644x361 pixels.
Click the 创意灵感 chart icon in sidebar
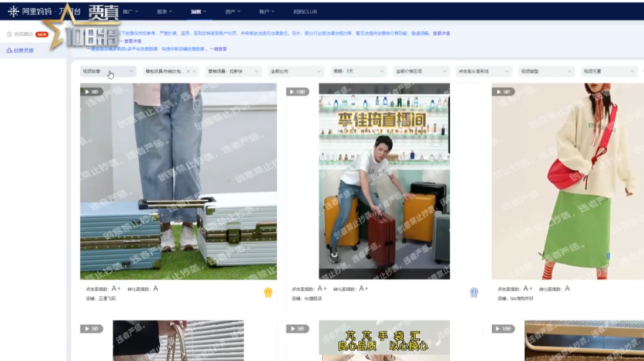pyautogui.click(x=9, y=51)
